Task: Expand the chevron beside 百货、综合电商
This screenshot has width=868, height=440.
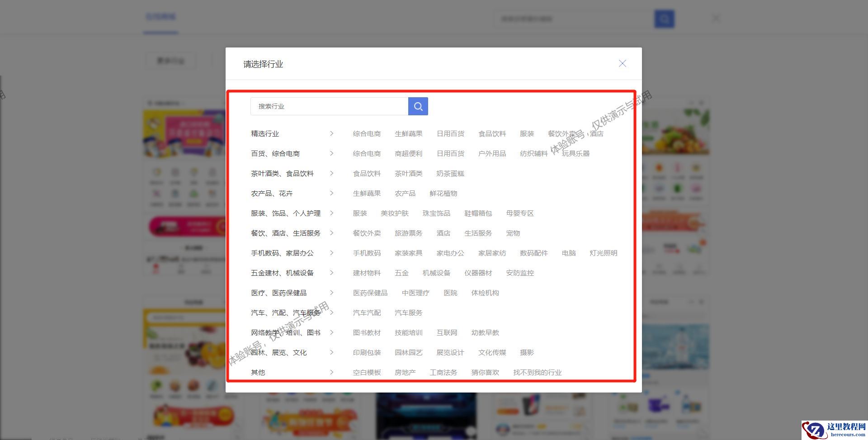Action: click(331, 154)
